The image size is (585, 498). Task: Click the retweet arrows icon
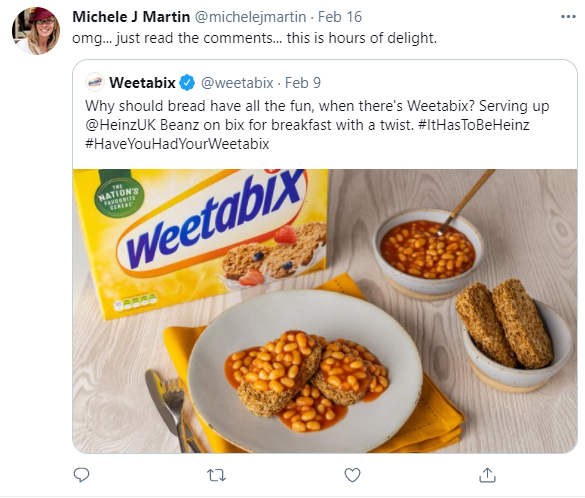[x=216, y=475]
